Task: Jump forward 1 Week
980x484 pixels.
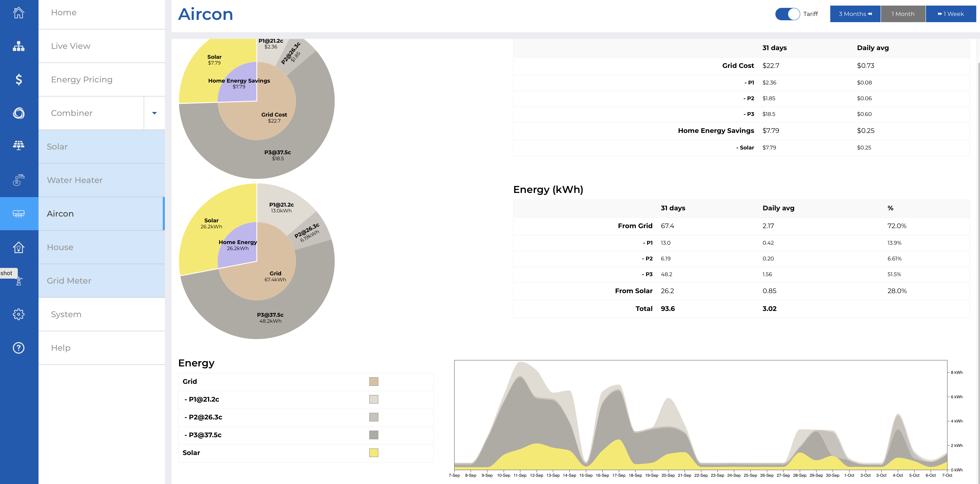Action: [950, 14]
